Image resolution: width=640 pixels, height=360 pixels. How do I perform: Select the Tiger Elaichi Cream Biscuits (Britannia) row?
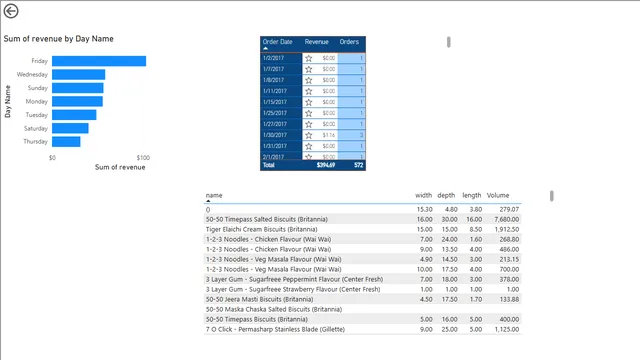[x=362, y=229]
